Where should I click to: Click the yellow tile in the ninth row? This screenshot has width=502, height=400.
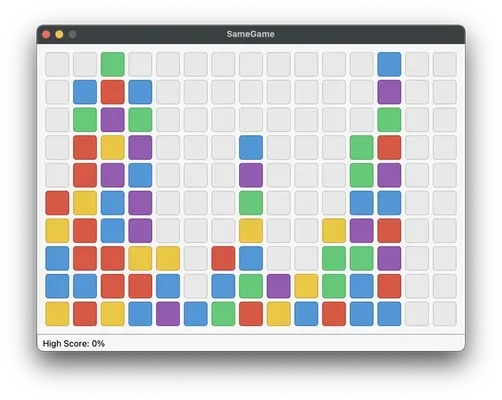pos(306,286)
